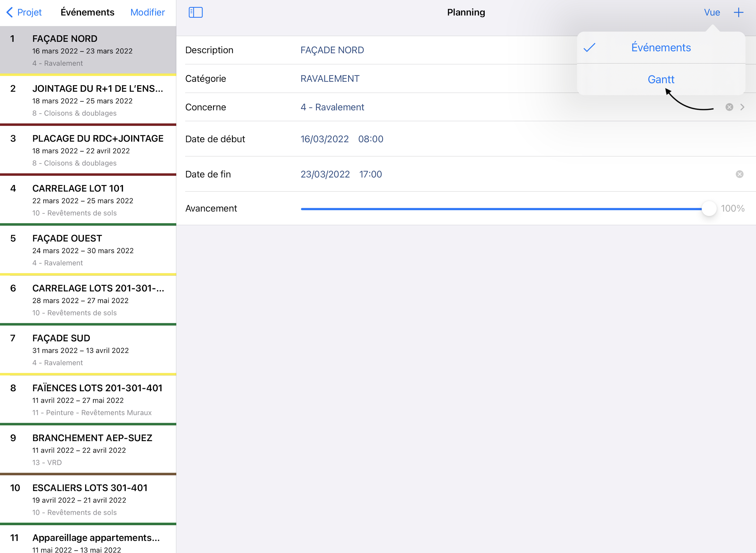Open Concerne details with chevron arrow
Screen dimensions: 756x553
pyautogui.click(x=742, y=107)
